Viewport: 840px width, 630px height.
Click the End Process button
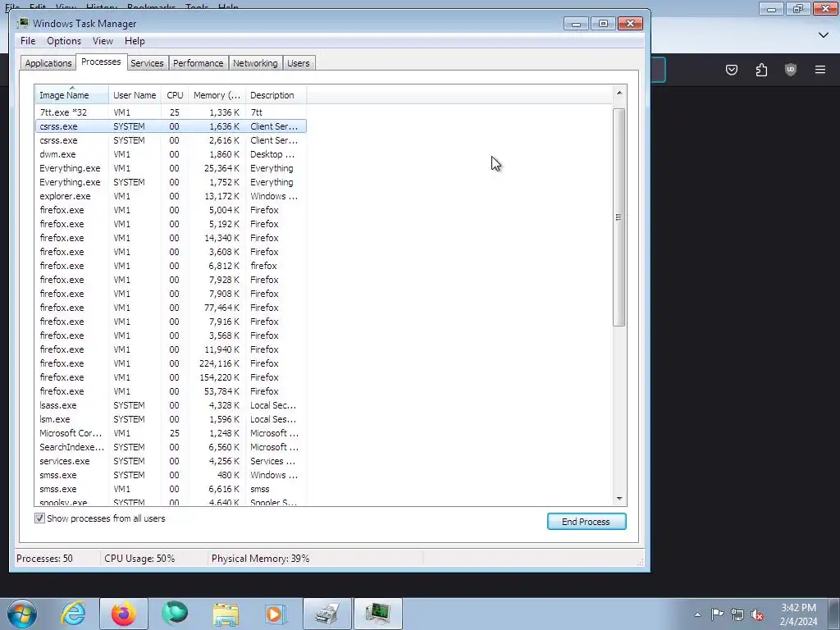coord(586,521)
